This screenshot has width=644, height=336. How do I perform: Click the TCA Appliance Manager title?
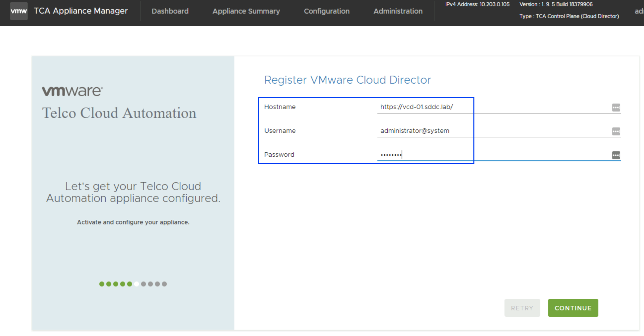[x=80, y=11]
